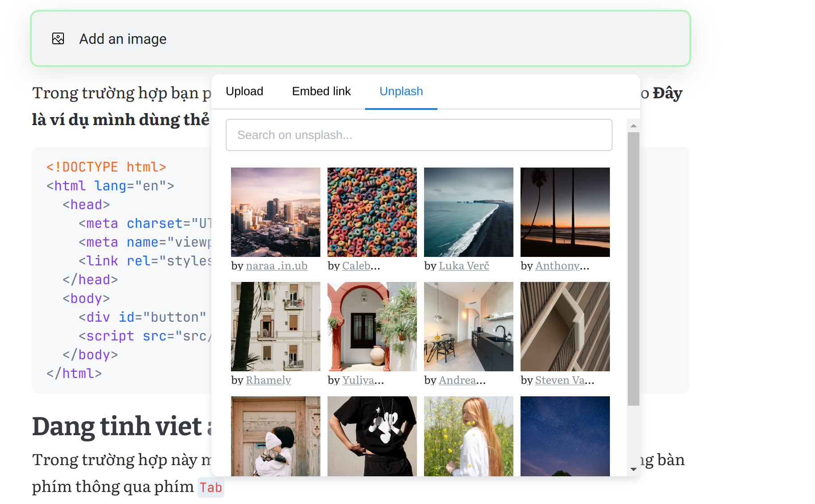Switch to the Upload tab
Image resolution: width=815 pixels, height=504 pixels.
coord(244,91)
